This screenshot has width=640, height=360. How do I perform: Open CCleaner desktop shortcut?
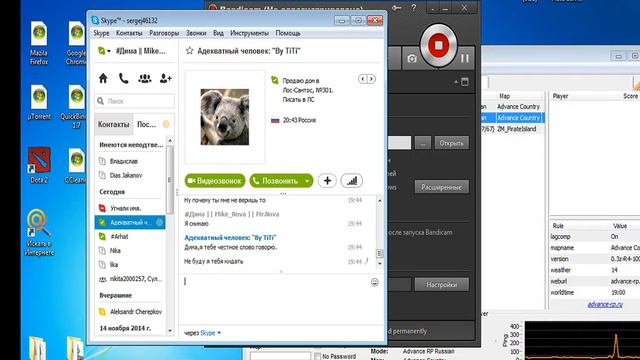tap(76, 165)
